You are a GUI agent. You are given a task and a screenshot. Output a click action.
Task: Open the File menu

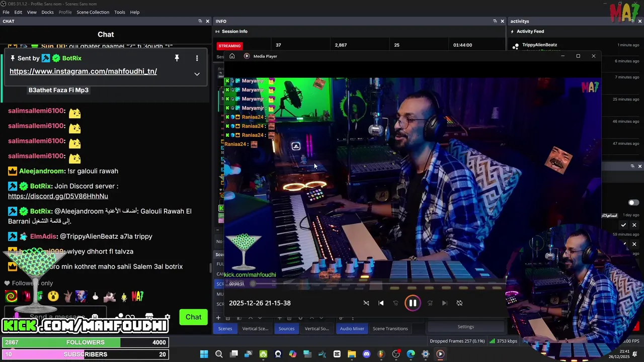pyautogui.click(x=6, y=12)
